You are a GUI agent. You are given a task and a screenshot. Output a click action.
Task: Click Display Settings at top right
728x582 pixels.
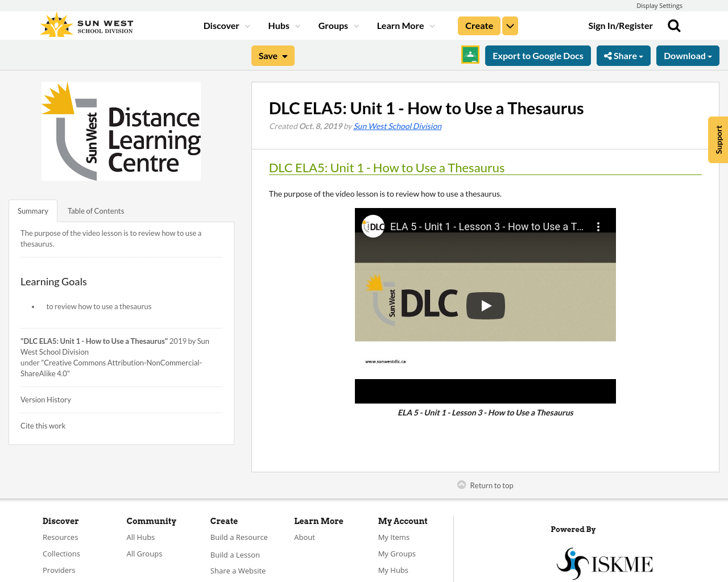tap(659, 5)
